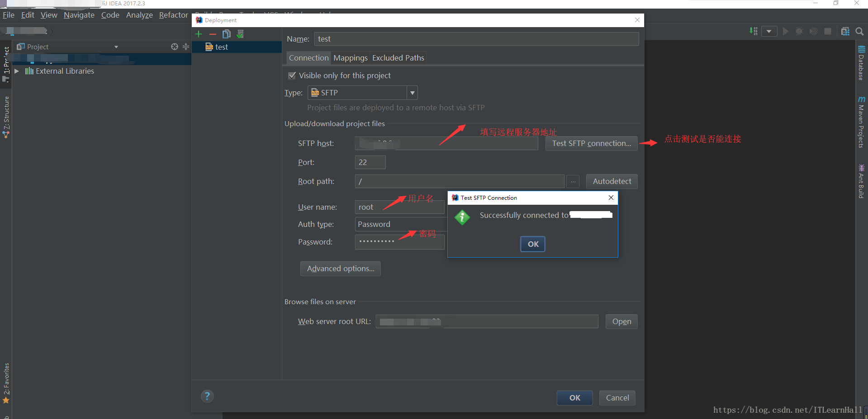Image resolution: width=868 pixels, height=419 pixels.
Task: Open the Structure tool window tab
Action: tap(6, 117)
